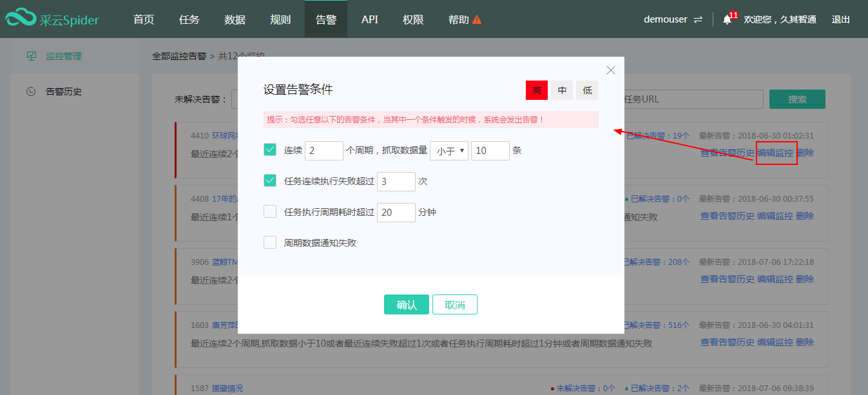
Task: Open the 援藏情况 task link
Action: tap(227, 389)
